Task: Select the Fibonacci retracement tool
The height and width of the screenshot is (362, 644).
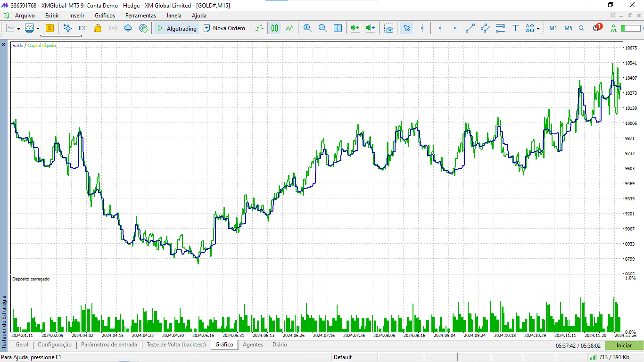Action: pyautogui.click(x=500, y=28)
